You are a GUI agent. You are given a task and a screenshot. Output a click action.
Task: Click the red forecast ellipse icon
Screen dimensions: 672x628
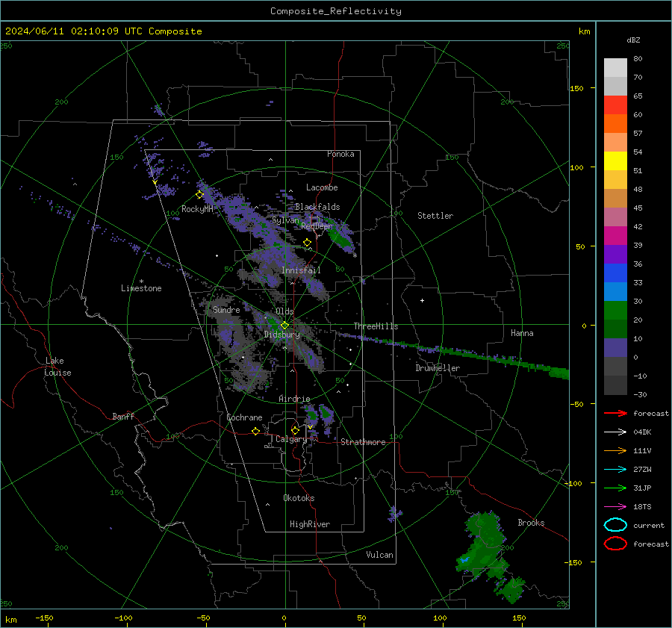click(615, 544)
